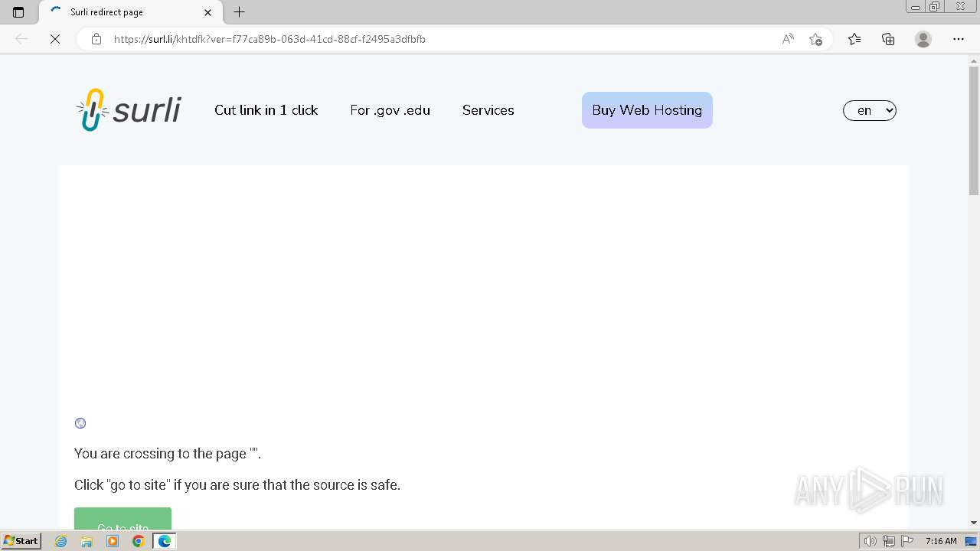Open the tab actions menu icon
The height and width of the screenshot is (551, 980).
[x=18, y=12]
